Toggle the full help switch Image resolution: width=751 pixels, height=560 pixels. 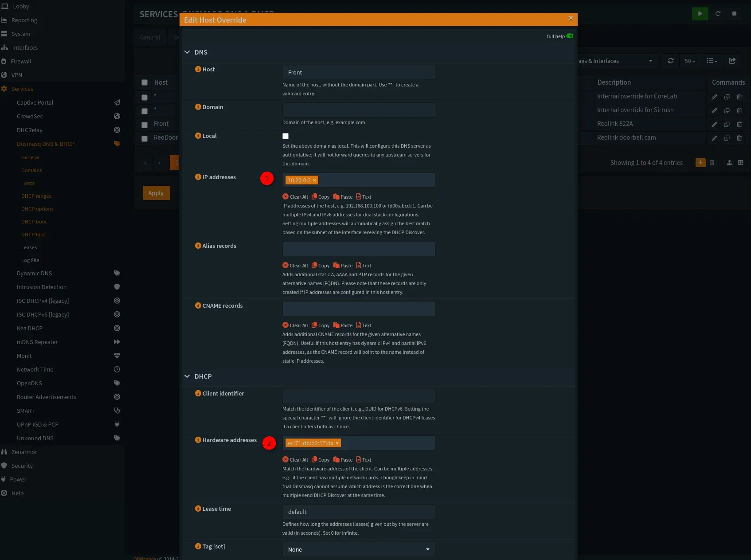[x=570, y=36]
